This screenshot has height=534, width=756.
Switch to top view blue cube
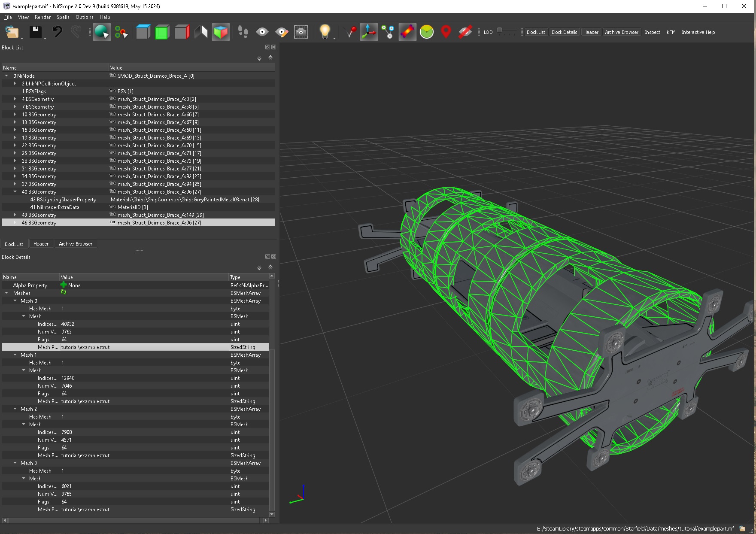coord(143,32)
